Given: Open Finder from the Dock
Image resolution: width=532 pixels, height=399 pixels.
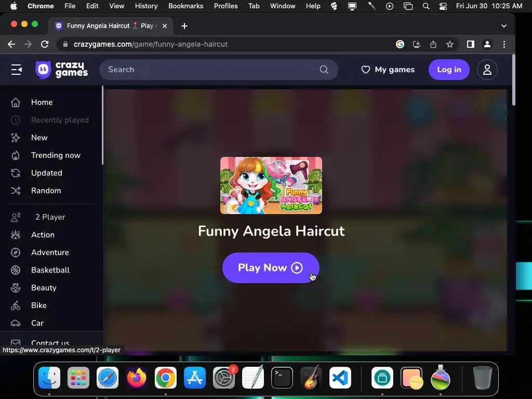Looking at the screenshot, I should click(x=49, y=378).
